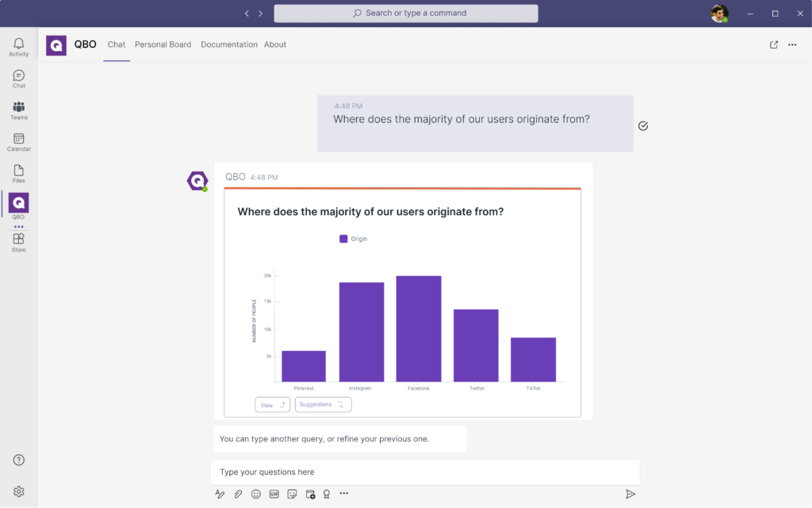812x508 pixels.
Task: Open the Documentation tab
Action: tap(229, 44)
